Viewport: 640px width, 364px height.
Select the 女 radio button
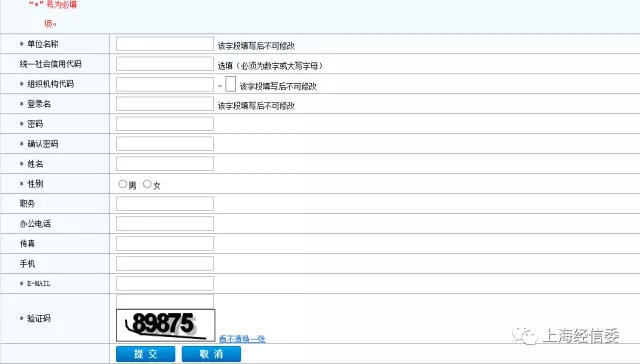click(147, 184)
